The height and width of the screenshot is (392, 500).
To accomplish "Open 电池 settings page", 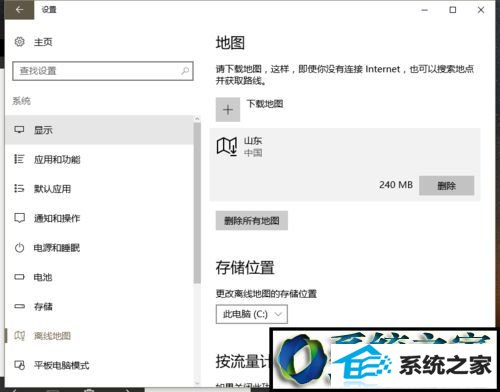I will (x=99, y=277).
